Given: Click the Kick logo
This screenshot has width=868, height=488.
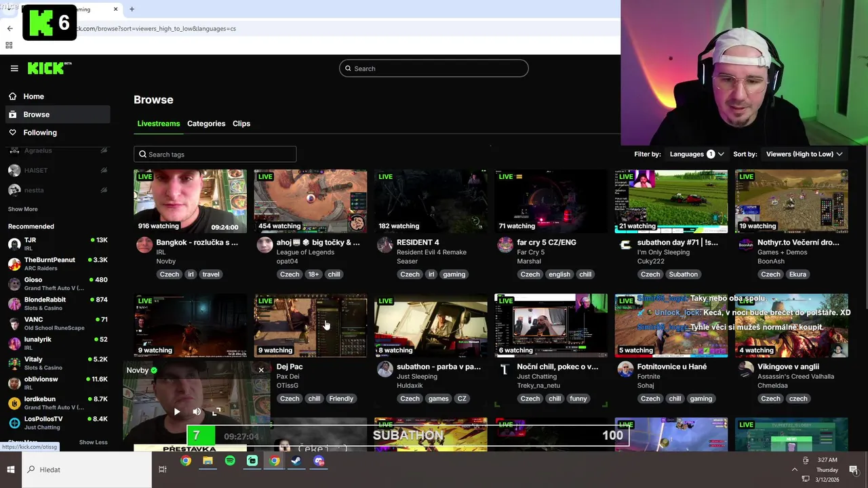Looking at the screenshot, I should [50, 68].
